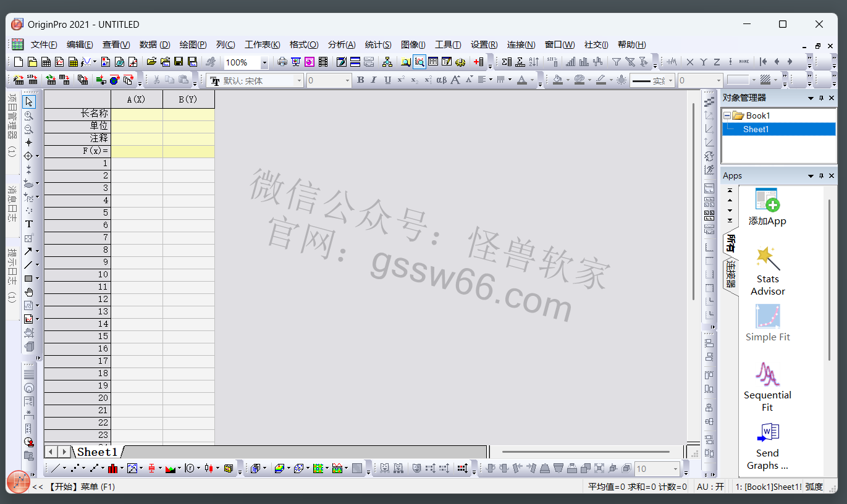The image size is (847, 504).
Task: Open the 文件(F) menu
Action: point(44,44)
